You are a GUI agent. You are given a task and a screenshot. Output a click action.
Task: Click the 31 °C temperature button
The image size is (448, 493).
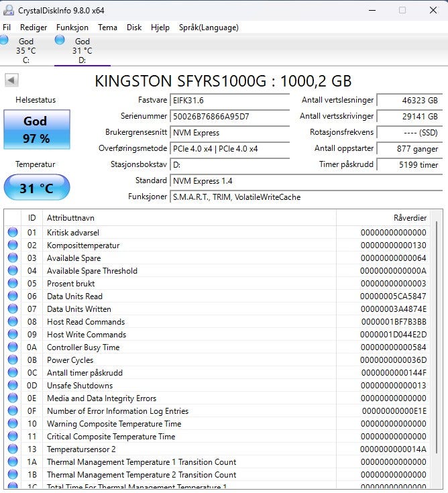coord(36,188)
